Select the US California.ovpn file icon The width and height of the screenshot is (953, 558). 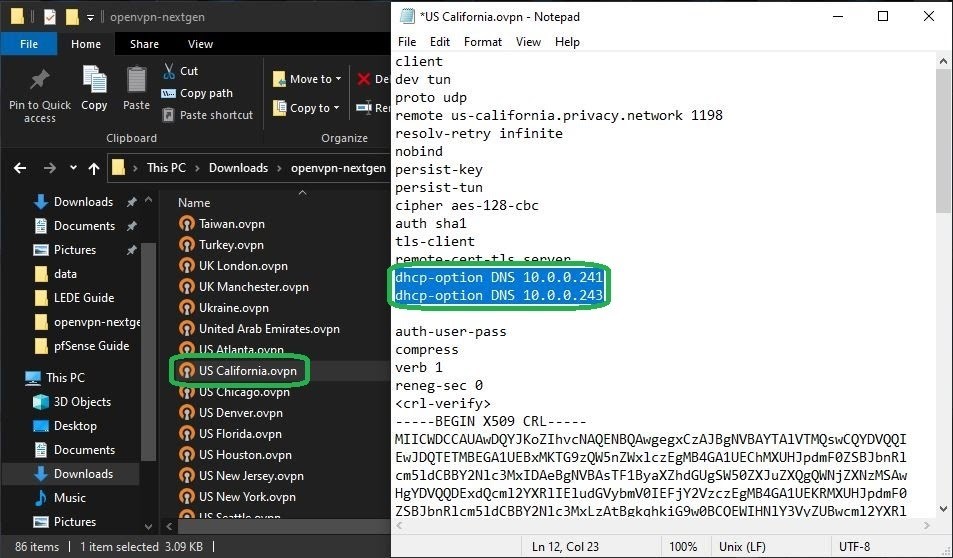pyautogui.click(x=186, y=371)
